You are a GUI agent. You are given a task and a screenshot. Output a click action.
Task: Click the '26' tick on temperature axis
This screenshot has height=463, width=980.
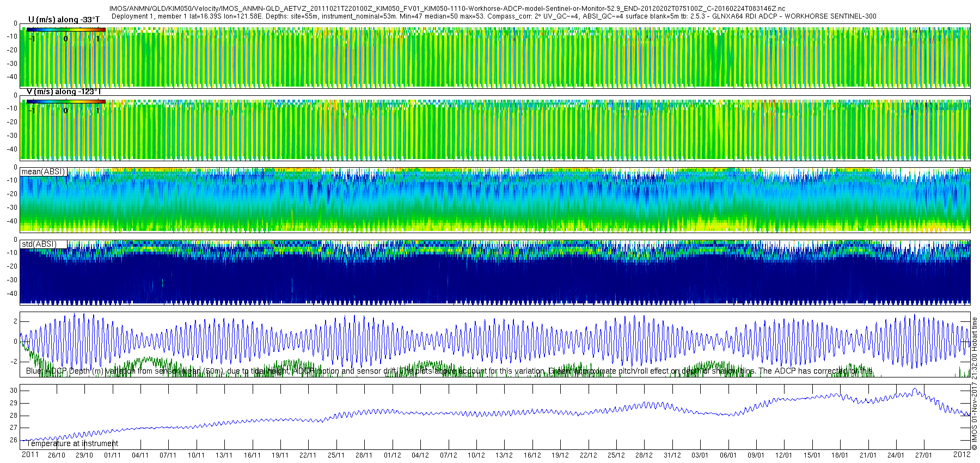pos(14,440)
